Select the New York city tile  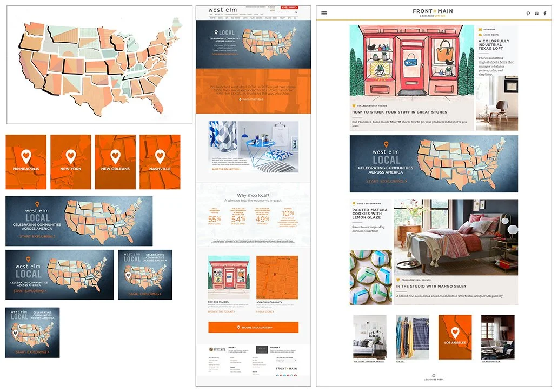click(x=70, y=162)
